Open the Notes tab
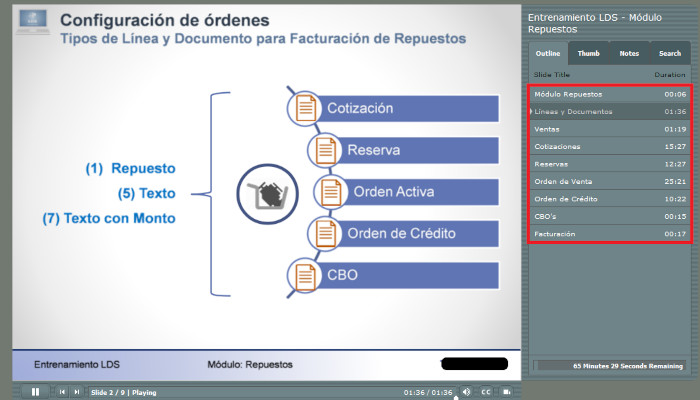Image resolution: width=700 pixels, height=400 pixels. [629, 53]
